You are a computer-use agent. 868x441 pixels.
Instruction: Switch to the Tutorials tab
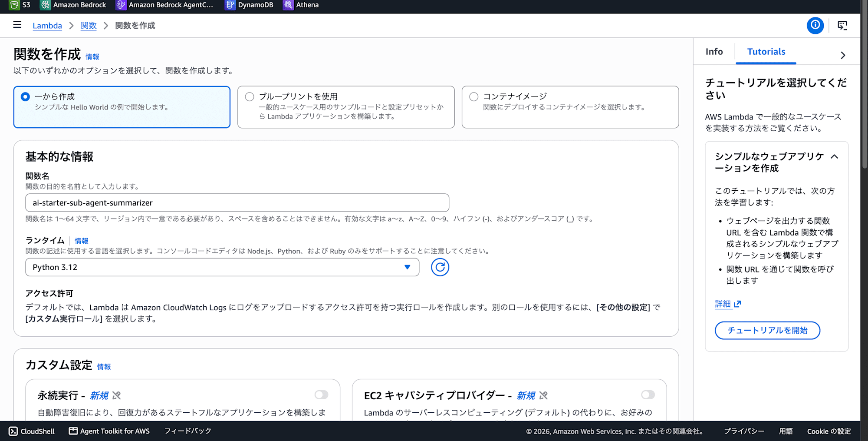click(766, 52)
